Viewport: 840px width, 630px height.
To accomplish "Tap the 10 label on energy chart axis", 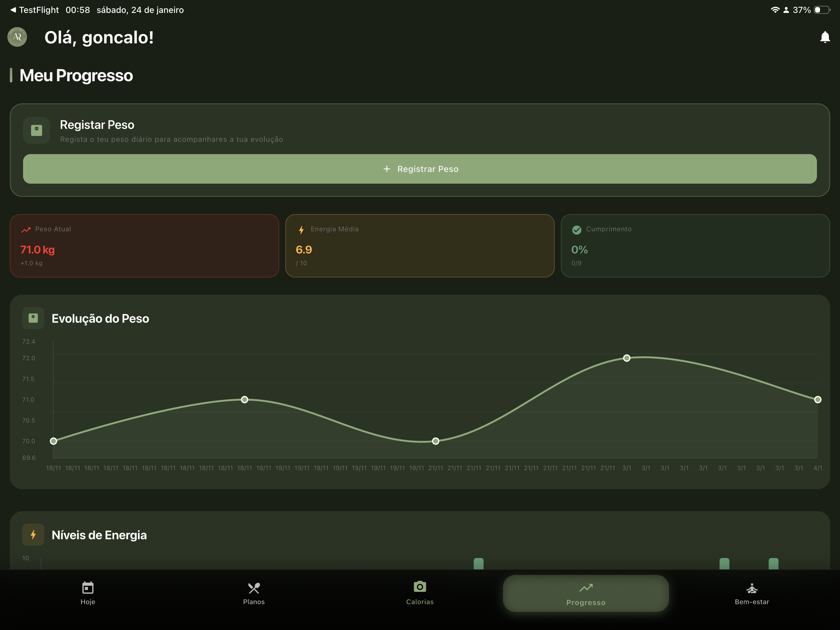I will coord(26,558).
